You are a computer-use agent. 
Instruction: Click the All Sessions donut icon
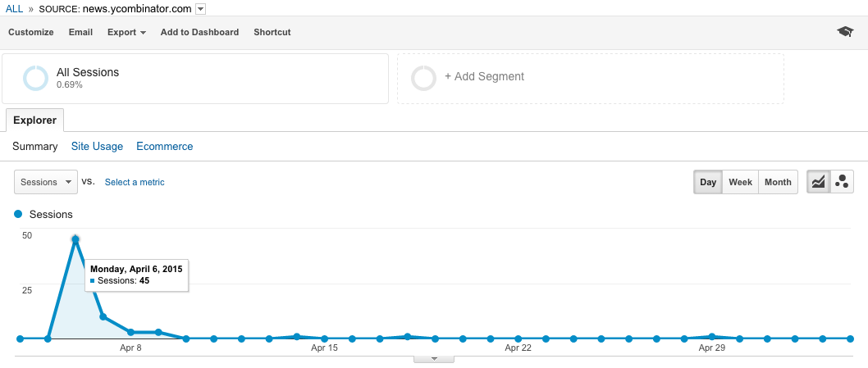[36, 78]
